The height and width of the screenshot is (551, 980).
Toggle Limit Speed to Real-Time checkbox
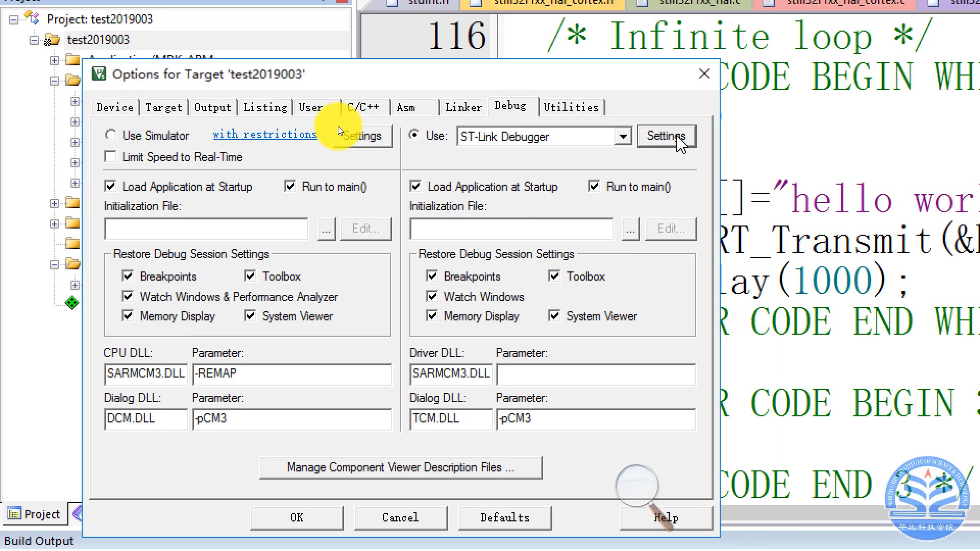110,157
